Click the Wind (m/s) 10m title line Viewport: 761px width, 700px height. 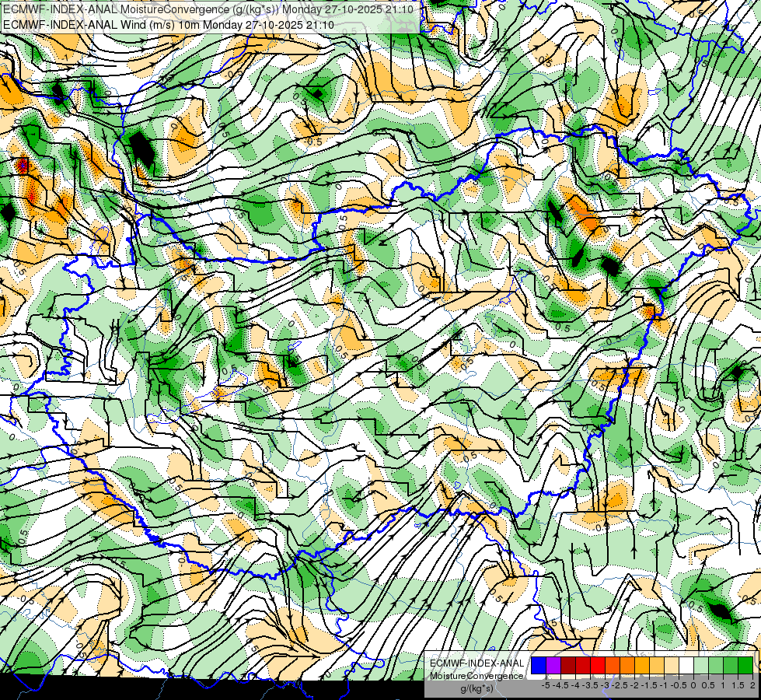click(x=169, y=24)
